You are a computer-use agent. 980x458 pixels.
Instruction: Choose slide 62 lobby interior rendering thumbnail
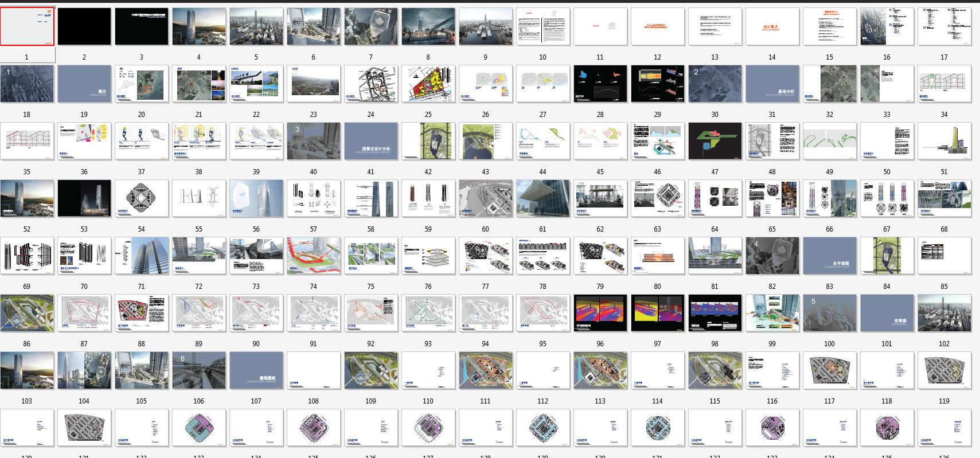(x=600, y=198)
